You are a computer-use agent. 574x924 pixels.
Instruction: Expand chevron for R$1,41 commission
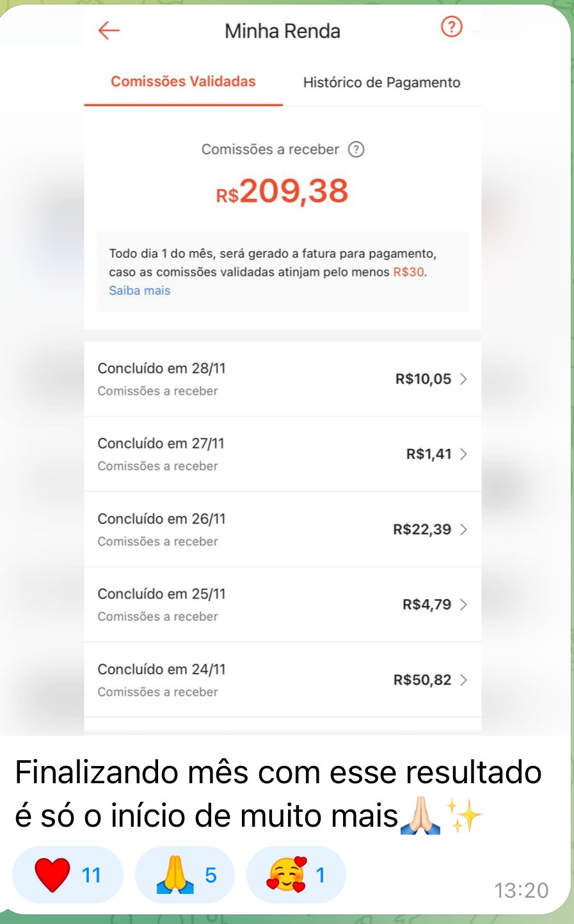pos(464,454)
